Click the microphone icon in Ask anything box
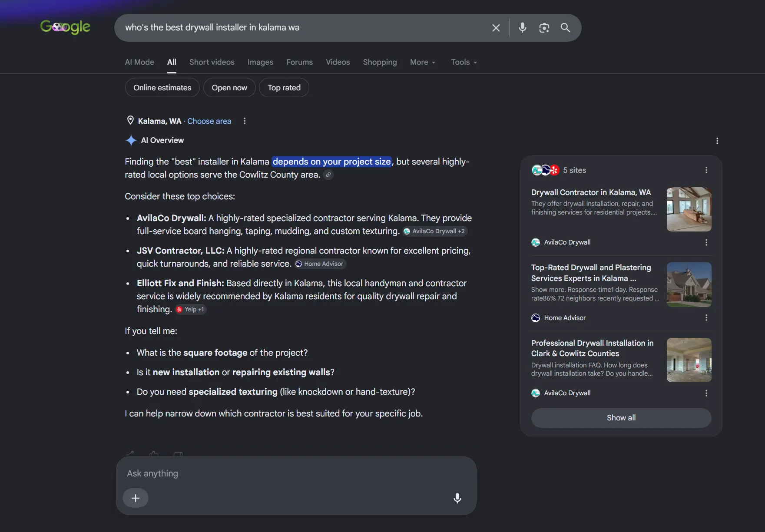This screenshot has height=532, width=765. [457, 498]
